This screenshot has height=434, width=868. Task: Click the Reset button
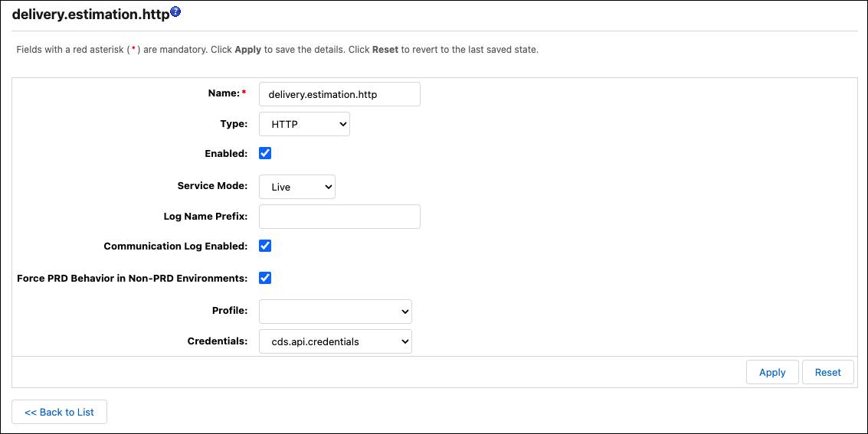pyautogui.click(x=827, y=372)
